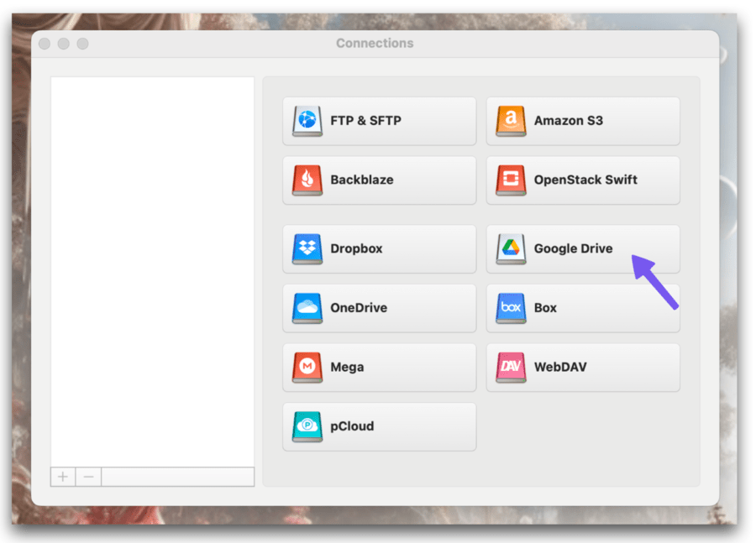The width and height of the screenshot is (756, 543).
Task: Choose the Mega service
Action: 379,367
